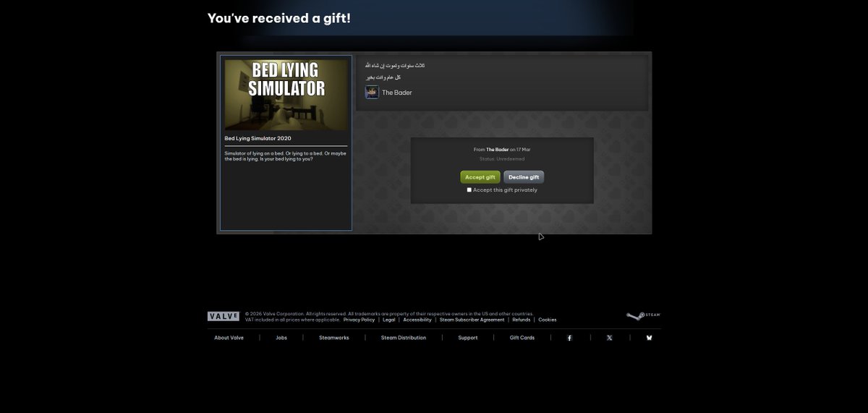The height and width of the screenshot is (413, 868).
Task: Go to About Valve in the footer menu
Action: coord(229,338)
